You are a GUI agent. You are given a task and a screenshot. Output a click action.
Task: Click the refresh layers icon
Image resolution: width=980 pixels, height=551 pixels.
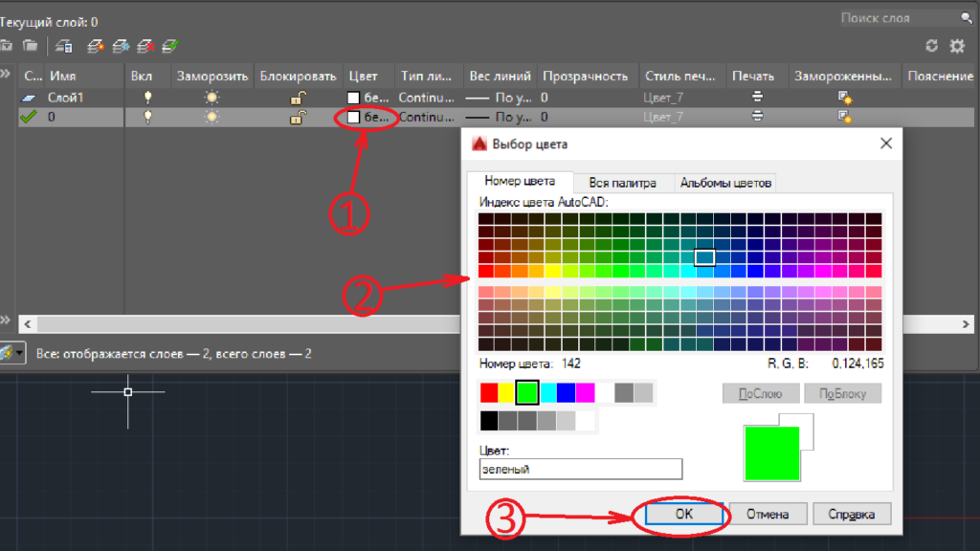(x=931, y=46)
